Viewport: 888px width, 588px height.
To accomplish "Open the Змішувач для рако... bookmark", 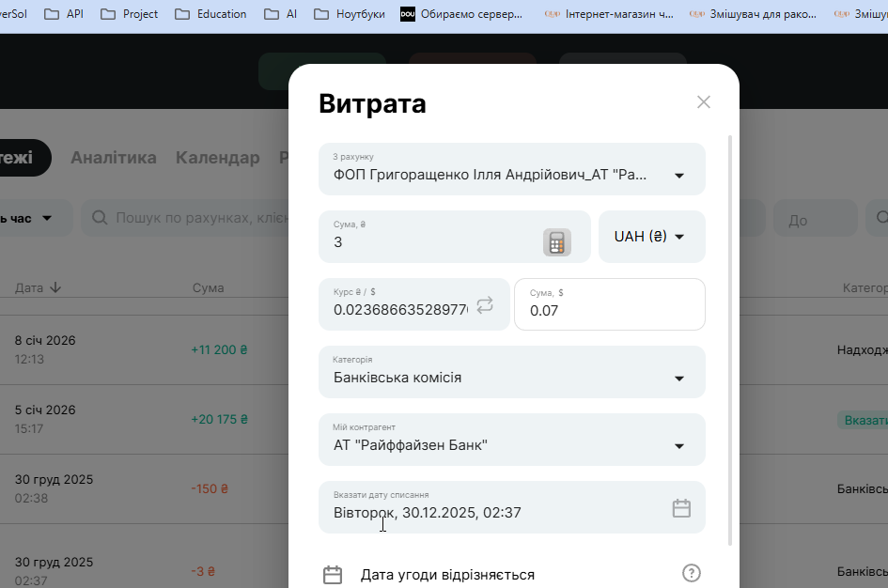I will [753, 13].
